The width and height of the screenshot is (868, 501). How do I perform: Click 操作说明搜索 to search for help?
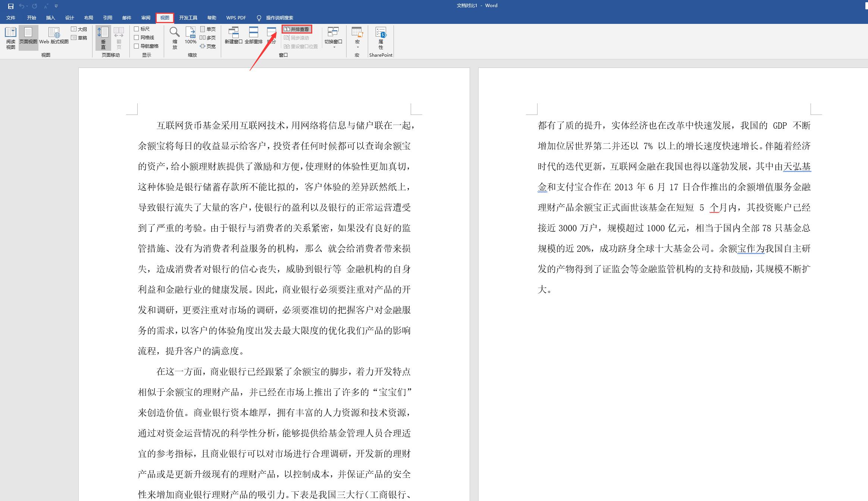[x=279, y=18]
